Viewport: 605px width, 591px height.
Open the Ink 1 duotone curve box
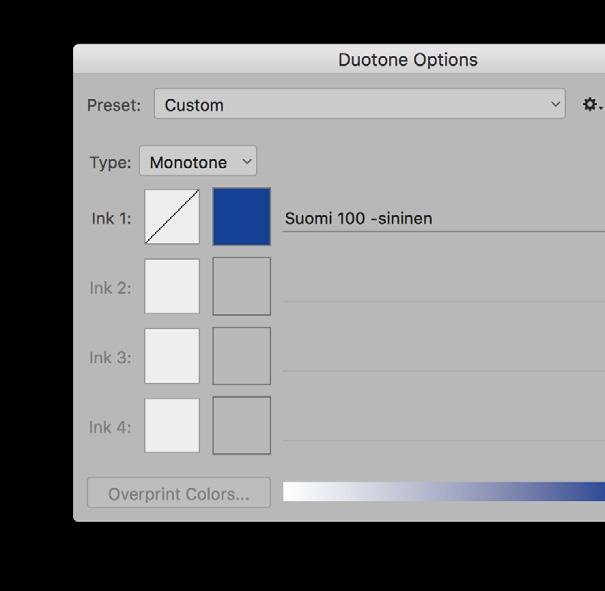(x=172, y=216)
